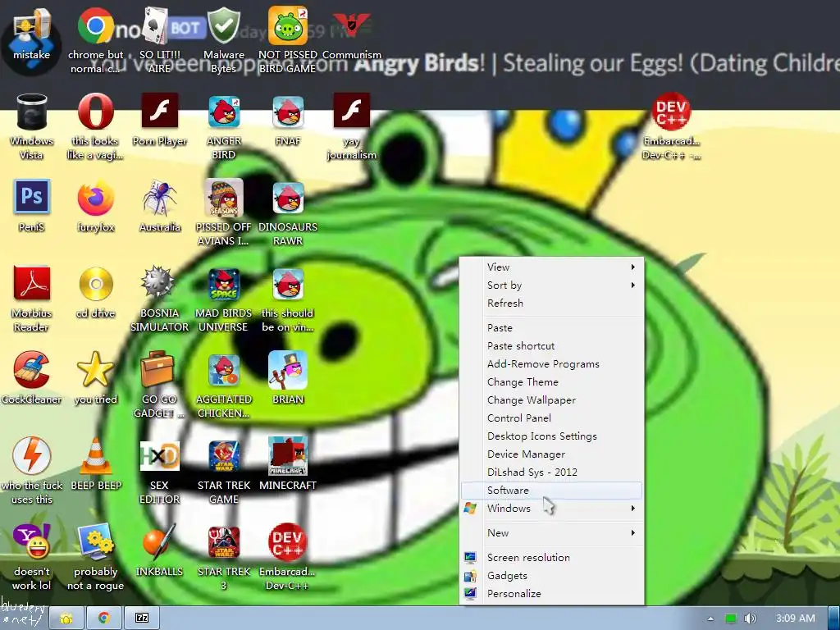The width and height of the screenshot is (840, 630).
Task: Click the 'doesn't work lol' Yahoo icon
Action: pos(31,541)
